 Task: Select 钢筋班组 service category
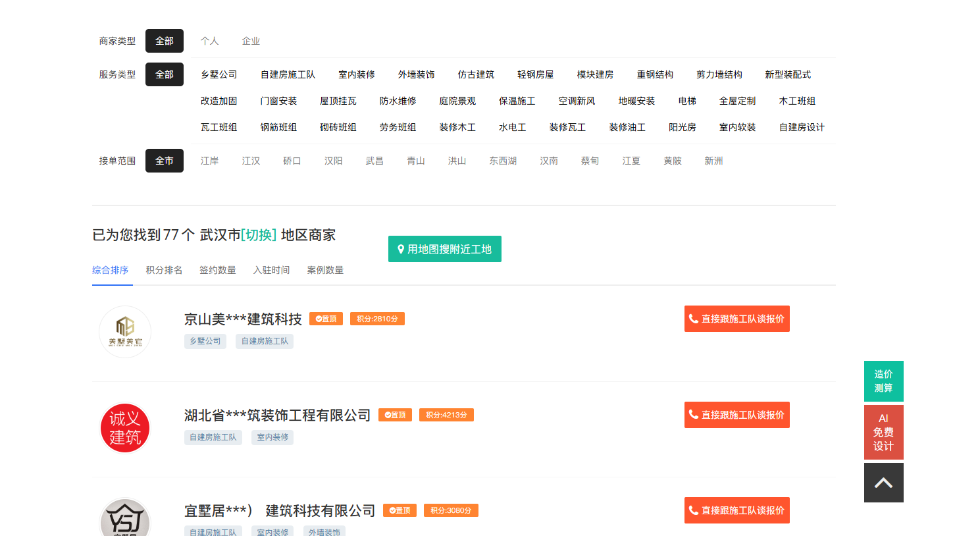(x=278, y=127)
